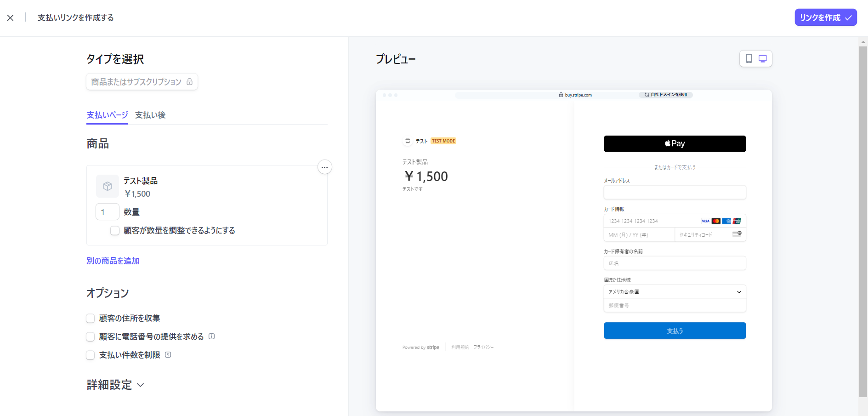Click the セキュリティコード field in preview
This screenshot has width=868, height=416.
tap(710, 234)
